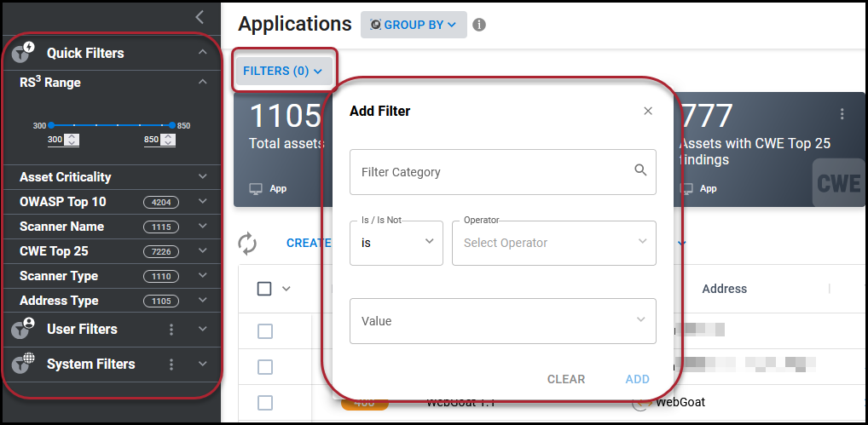Expand the OWASP Top 10 filter
Viewport: 868px width, 425px height.
tap(203, 201)
